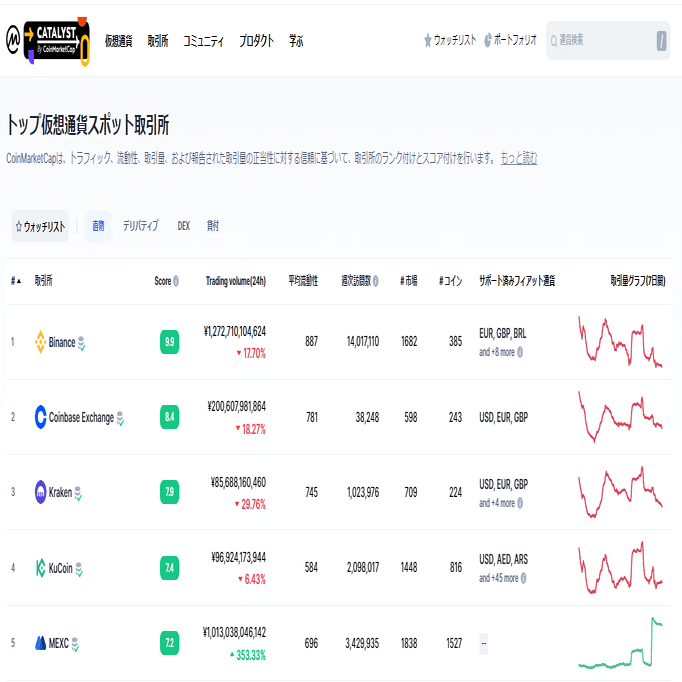Select the spot (直物) tab
Image resolution: width=682 pixels, height=682 pixels.
pos(98,226)
